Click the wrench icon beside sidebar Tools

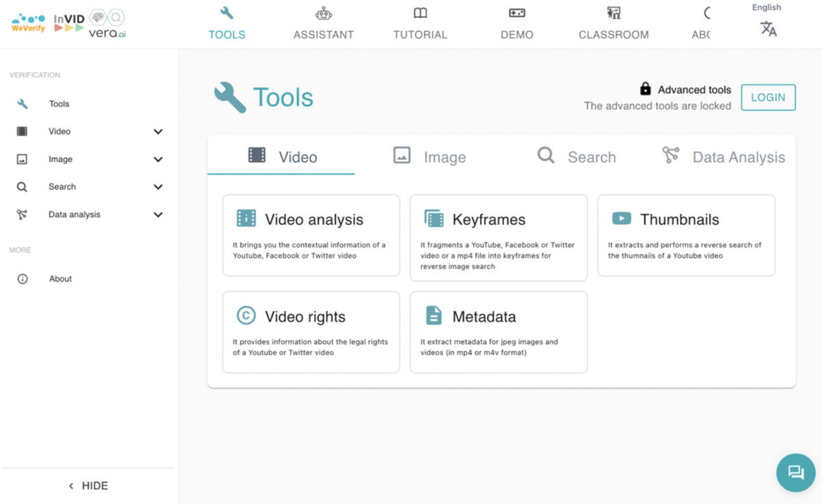pos(23,104)
